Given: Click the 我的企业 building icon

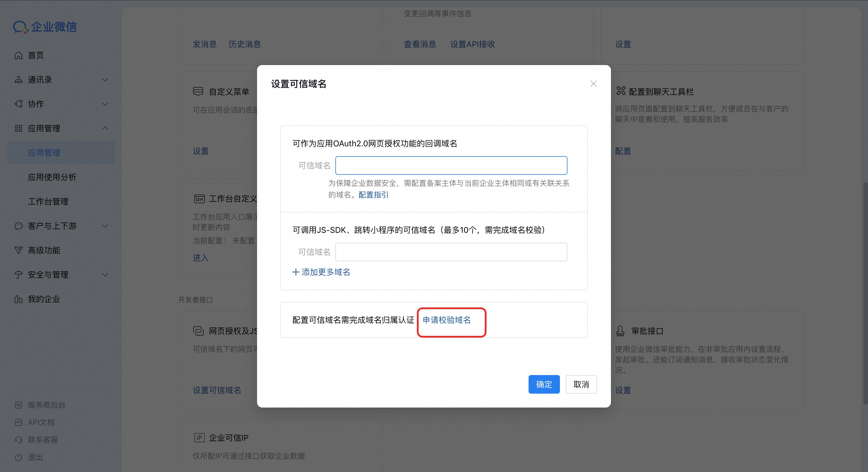Looking at the screenshot, I should 19,299.
